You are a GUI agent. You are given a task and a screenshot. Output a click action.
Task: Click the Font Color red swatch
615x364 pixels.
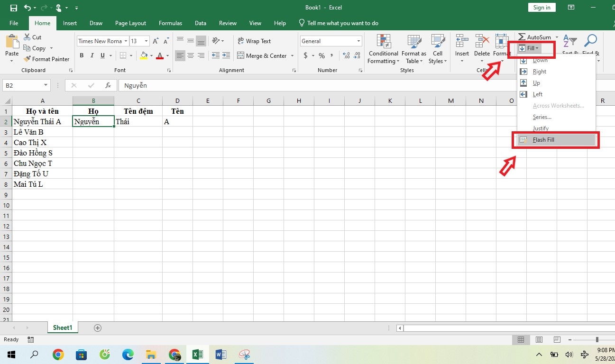[161, 55]
